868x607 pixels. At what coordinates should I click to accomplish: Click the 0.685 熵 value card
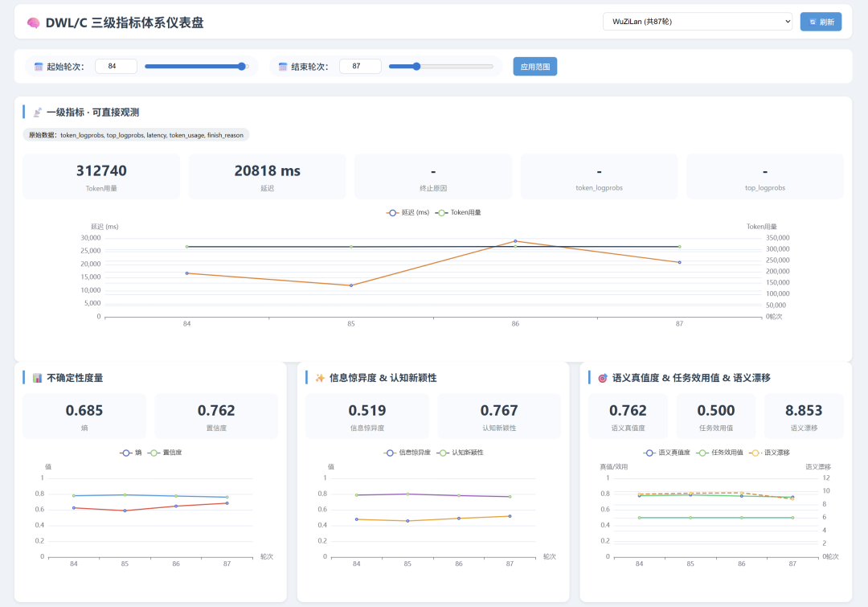click(x=84, y=416)
